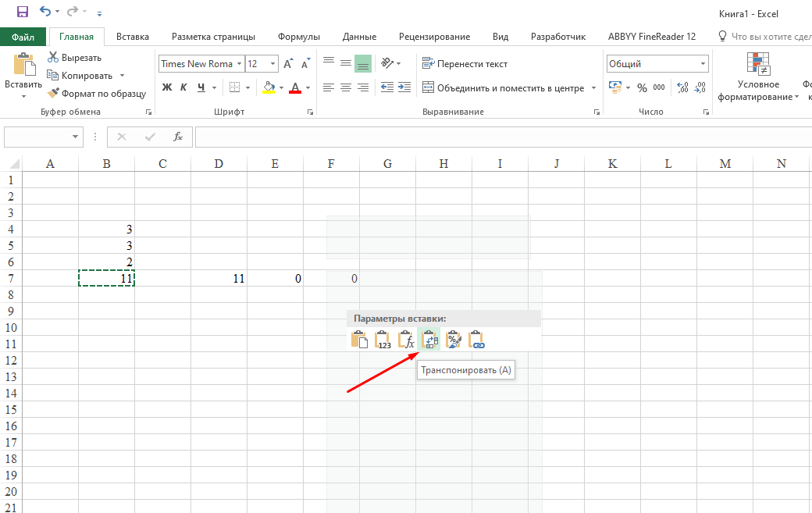Open Font (Шрифт) dialog launcher
This screenshot has height=513, width=812.
(310, 112)
